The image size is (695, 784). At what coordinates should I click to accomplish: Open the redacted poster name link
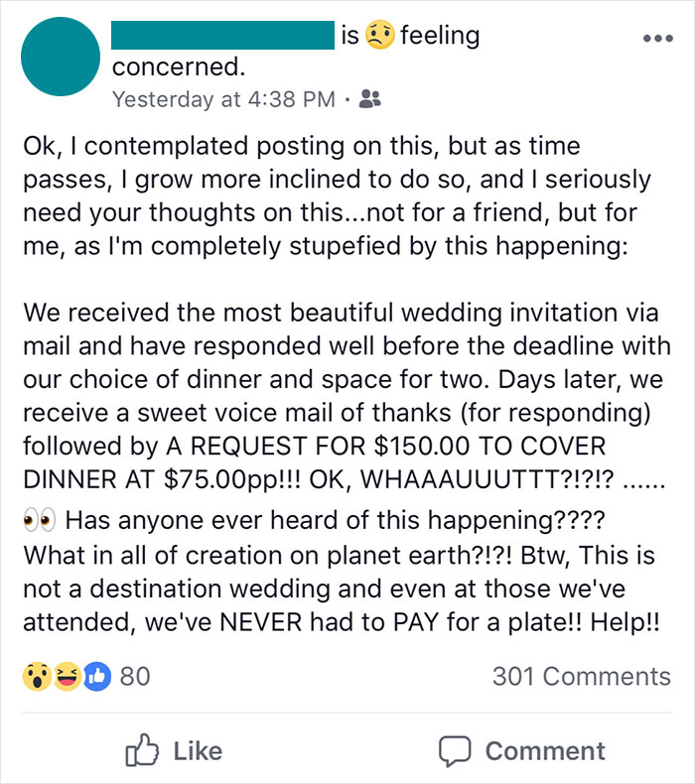221,37
